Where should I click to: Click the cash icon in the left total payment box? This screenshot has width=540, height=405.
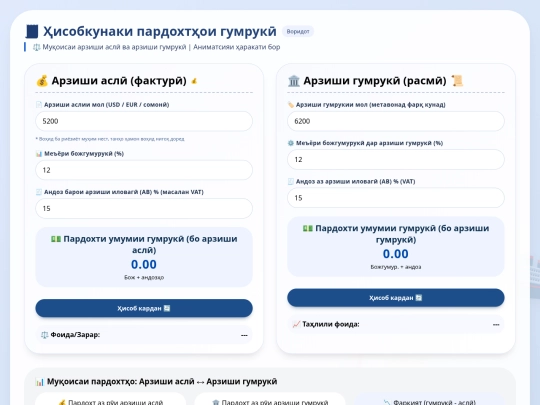click(x=56, y=239)
